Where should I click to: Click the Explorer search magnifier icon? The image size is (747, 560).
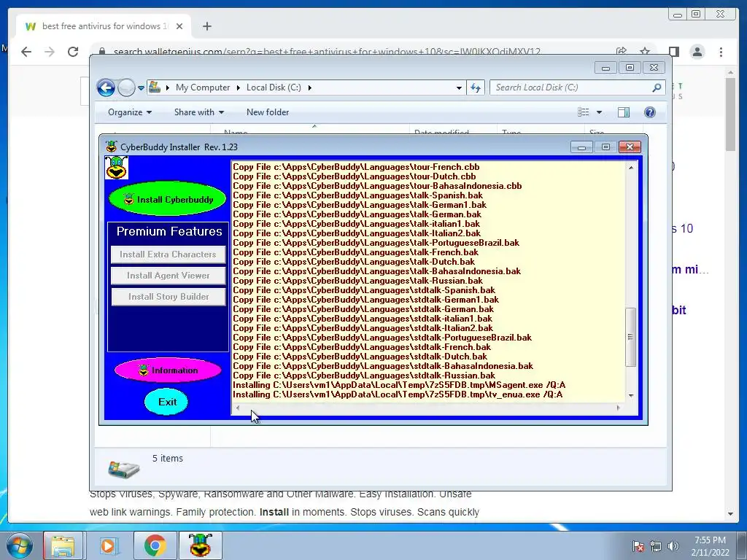click(x=657, y=87)
